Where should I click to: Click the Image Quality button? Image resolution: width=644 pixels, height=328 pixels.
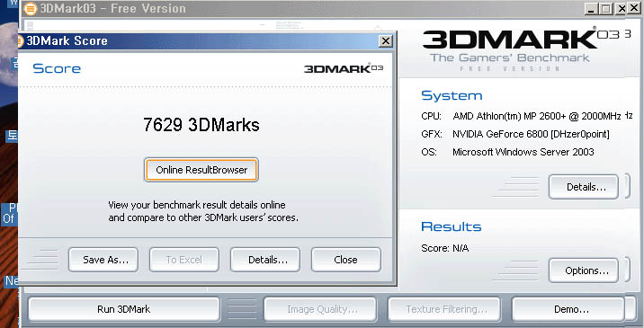pyautogui.click(x=320, y=309)
